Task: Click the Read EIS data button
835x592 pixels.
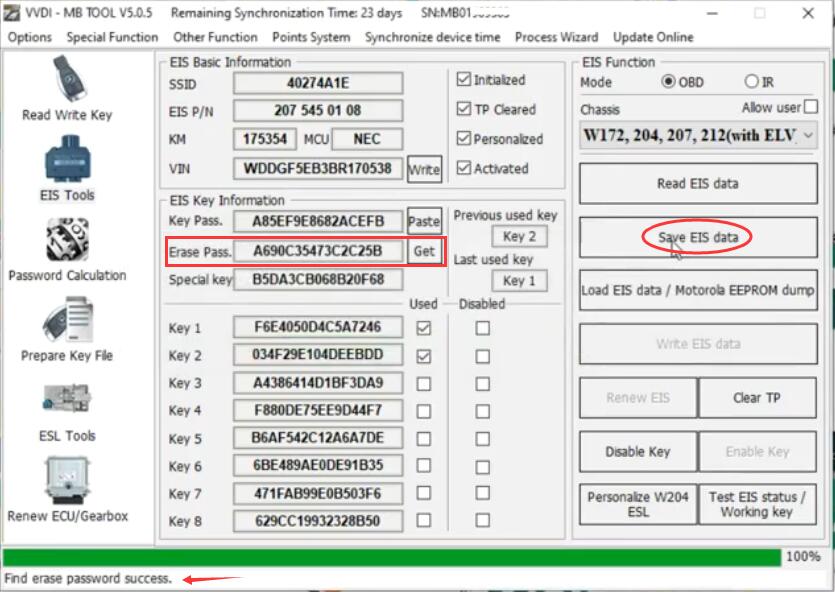Action: 698,184
